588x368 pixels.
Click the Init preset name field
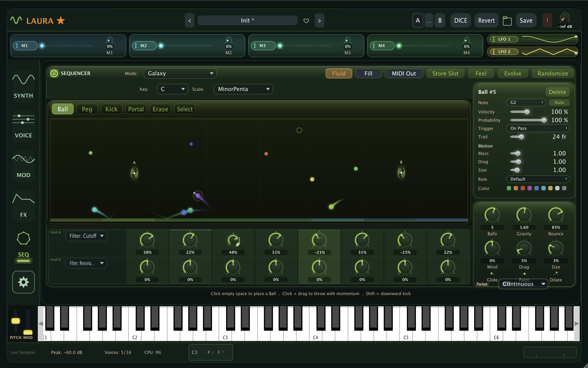[x=247, y=21]
